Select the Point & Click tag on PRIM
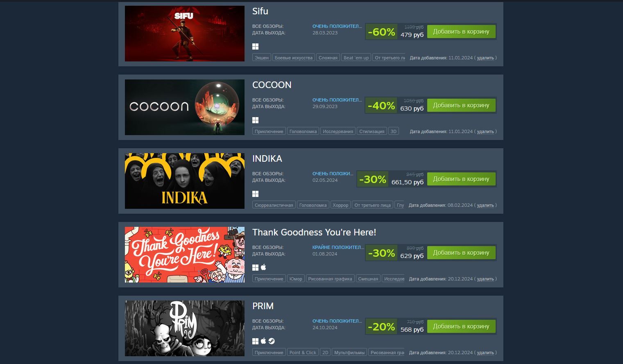Viewport: 623px width, 364px height. pos(303,353)
